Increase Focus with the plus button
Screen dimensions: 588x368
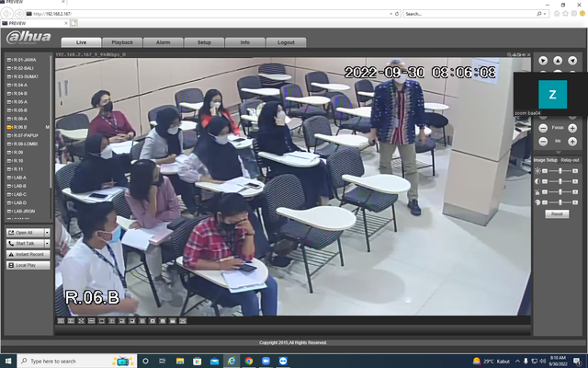point(572,128)
